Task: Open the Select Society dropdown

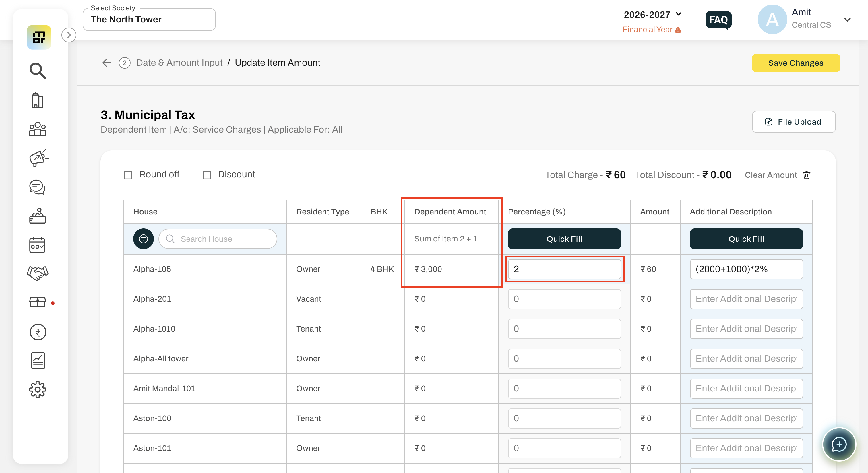Action: point(149,20)
